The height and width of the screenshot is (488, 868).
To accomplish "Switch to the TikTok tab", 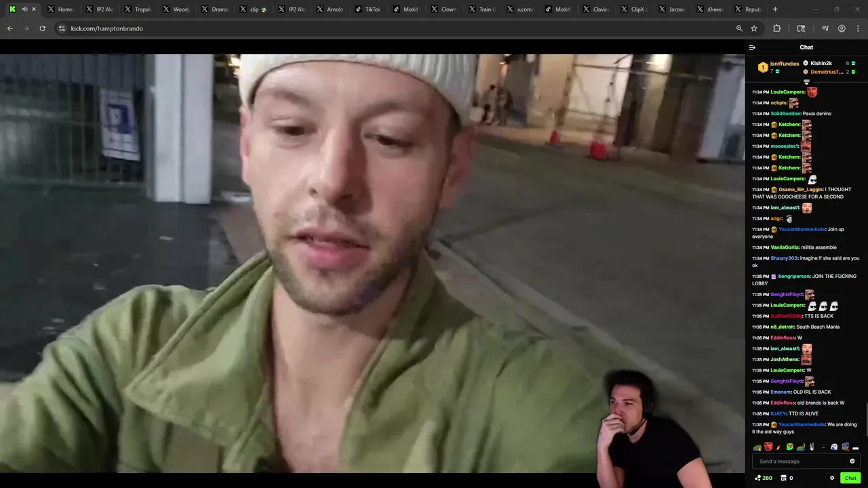I will pyautogui.click(x=368, y=9).
